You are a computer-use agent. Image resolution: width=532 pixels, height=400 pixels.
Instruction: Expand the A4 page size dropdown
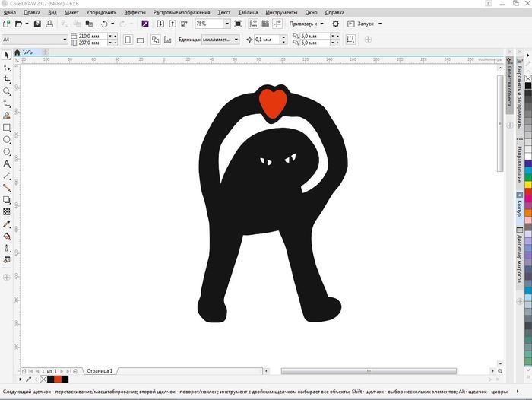point(64,39)
